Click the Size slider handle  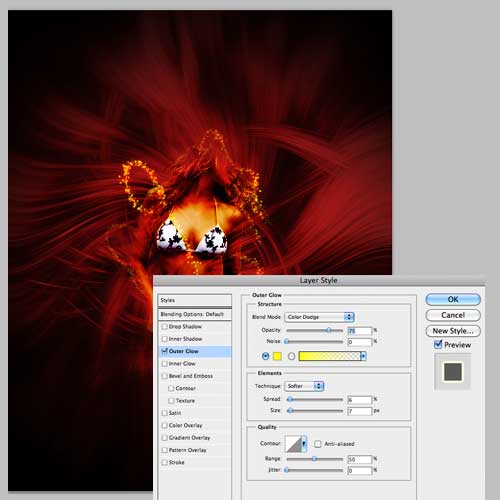291,411
